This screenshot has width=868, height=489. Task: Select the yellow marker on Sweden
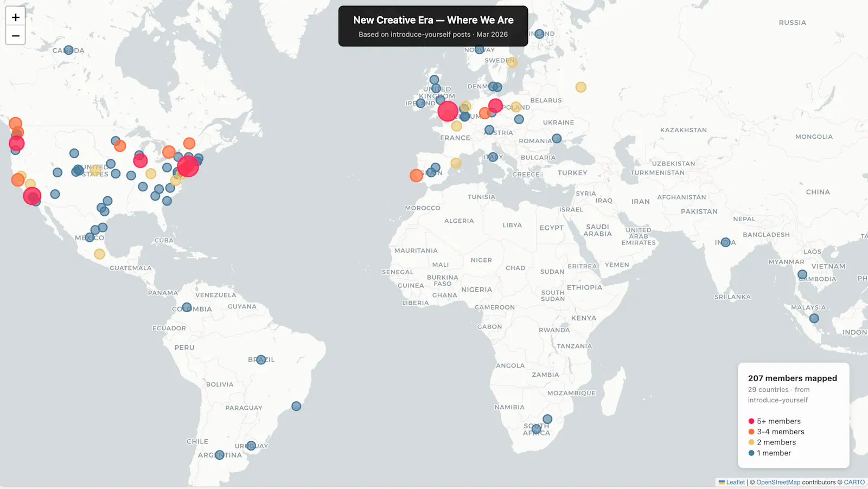coord(512,62)
